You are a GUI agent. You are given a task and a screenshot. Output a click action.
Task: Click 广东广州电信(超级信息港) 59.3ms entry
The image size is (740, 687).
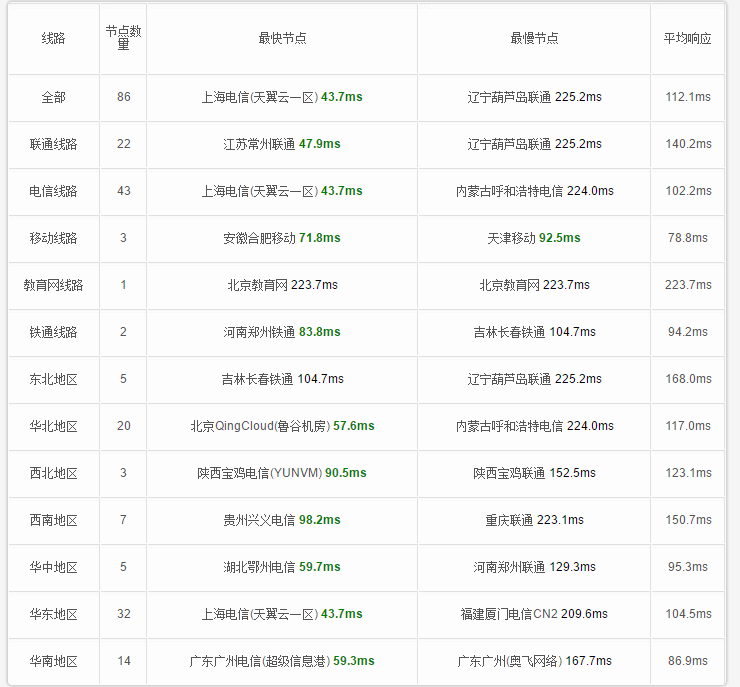(x=282, y=661)
